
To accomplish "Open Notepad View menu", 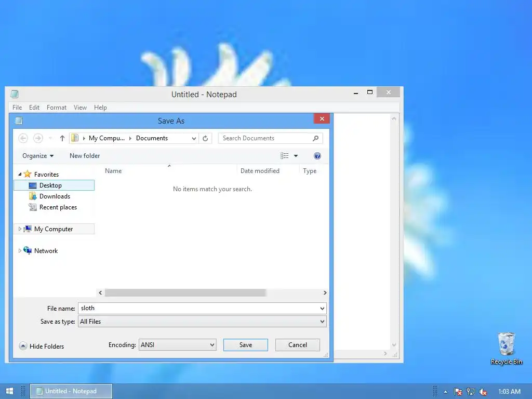I will pos(80,107).
